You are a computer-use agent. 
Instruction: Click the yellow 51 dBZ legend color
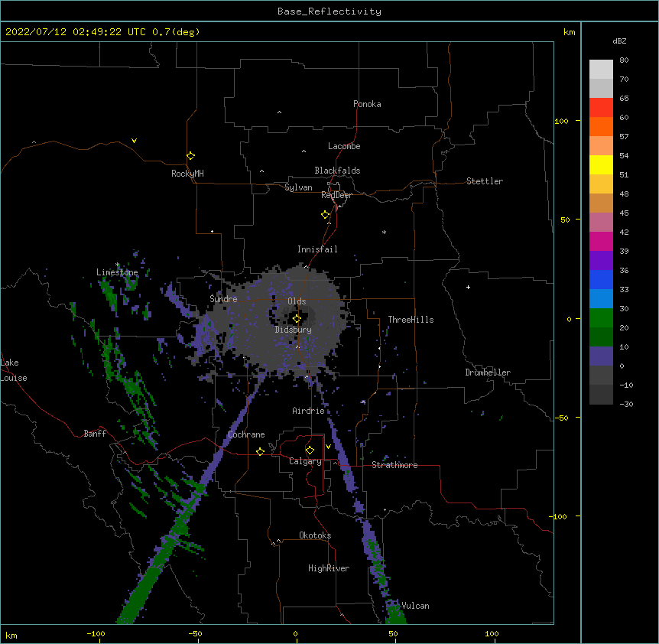tap(601, 164)
